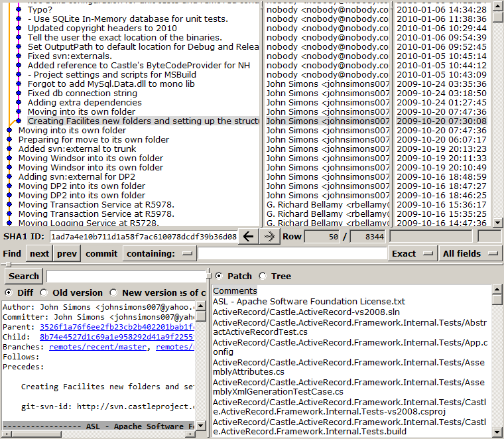The height and width of the screenshot is (439, 504).
Task: Switch to Tree view radio button
Action: click(263, 276)
